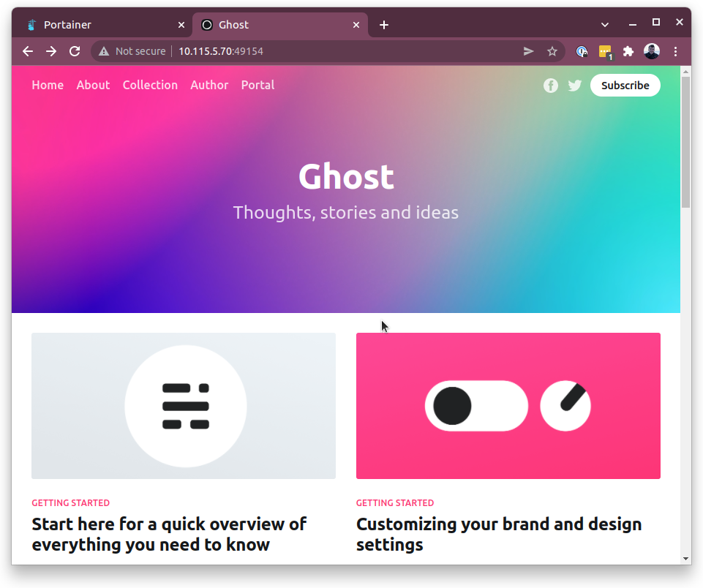Close the Ghost tab
Image resolution: width=703 pixels, height=588 pixels.
pos(356,25)
